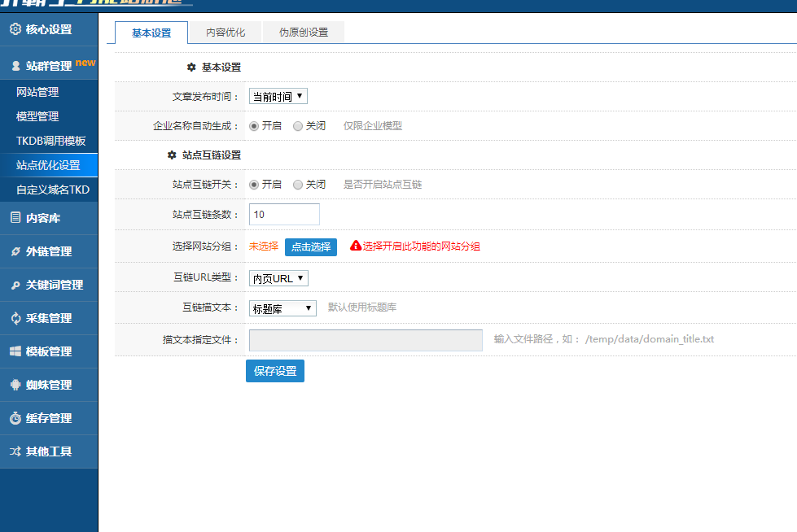Select 关闭 for 企业名称自动生成
Viewport: 797px width, 532px height.
click(298, 126)
